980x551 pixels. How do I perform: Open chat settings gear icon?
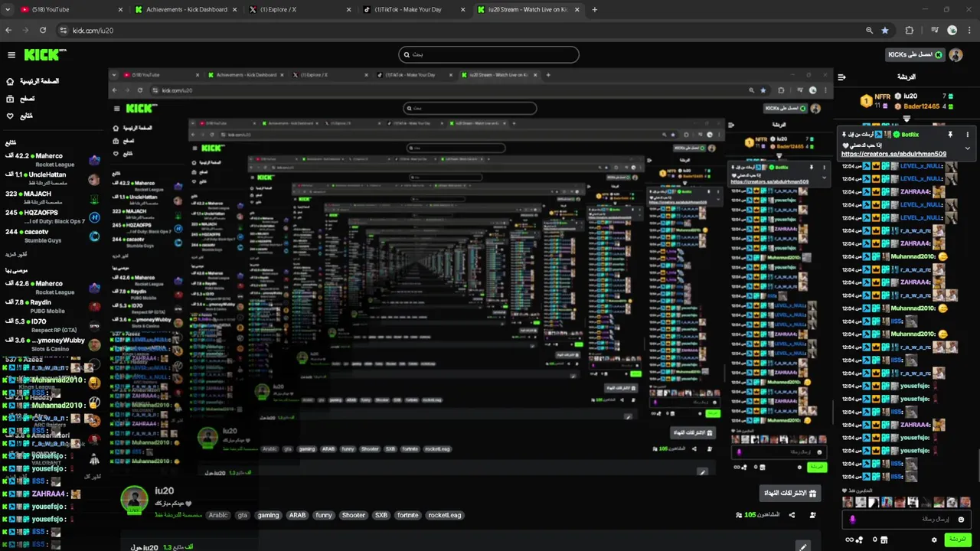coord(934,540)
